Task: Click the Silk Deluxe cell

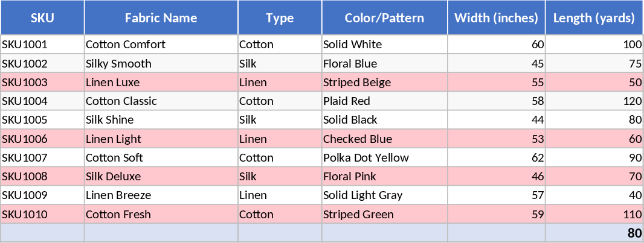Action: pos(161,177)
